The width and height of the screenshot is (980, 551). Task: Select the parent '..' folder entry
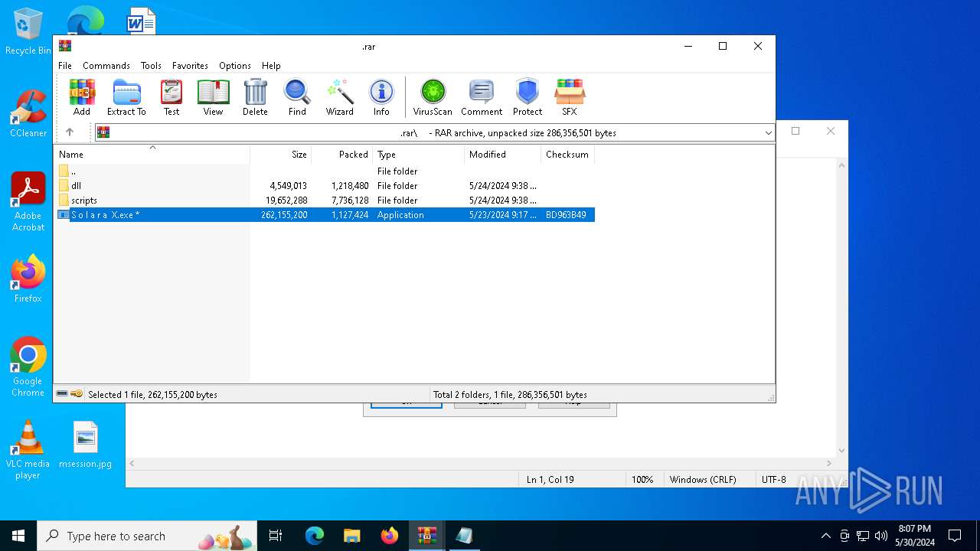coord(325,171)
